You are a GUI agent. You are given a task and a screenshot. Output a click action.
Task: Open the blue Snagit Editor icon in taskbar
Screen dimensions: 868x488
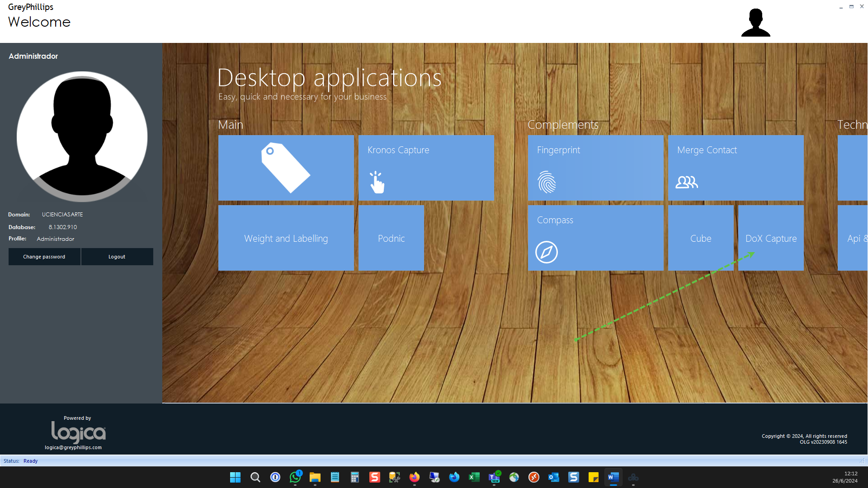coord(574,477)
